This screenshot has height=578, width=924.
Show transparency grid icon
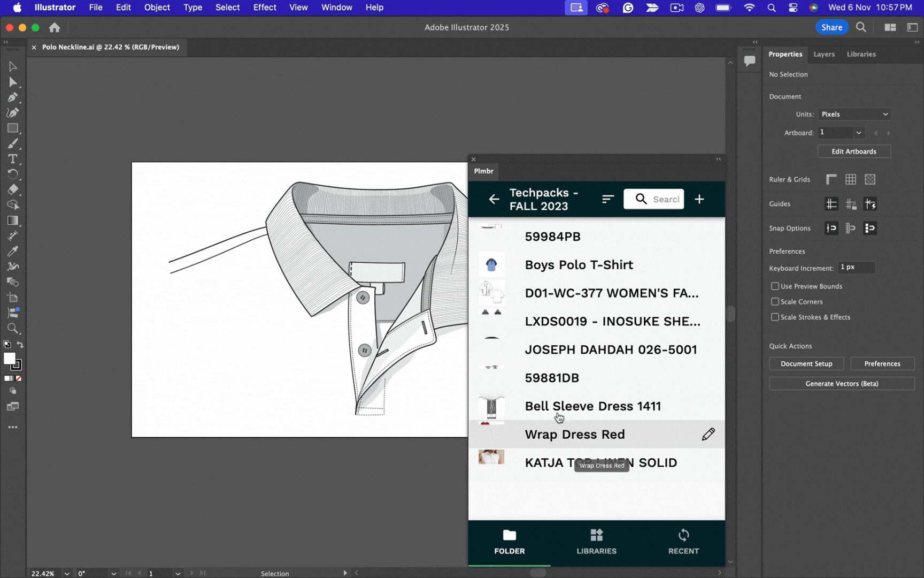coord(870,179)
